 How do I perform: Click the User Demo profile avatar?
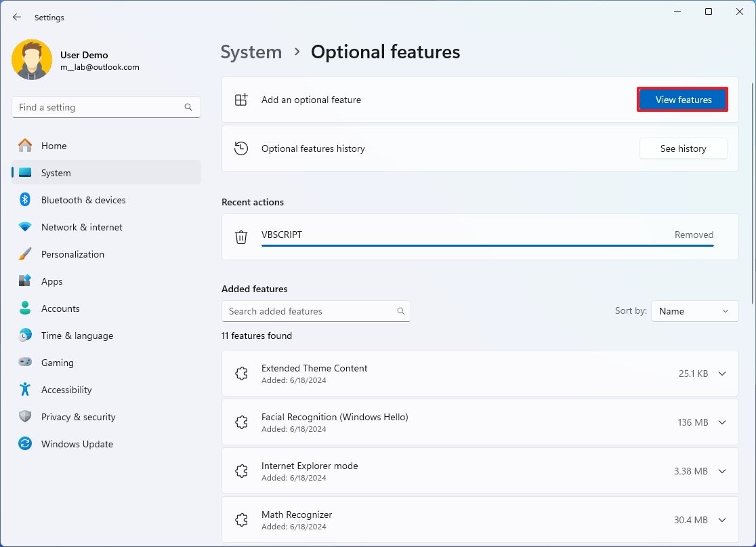point(32,60)
